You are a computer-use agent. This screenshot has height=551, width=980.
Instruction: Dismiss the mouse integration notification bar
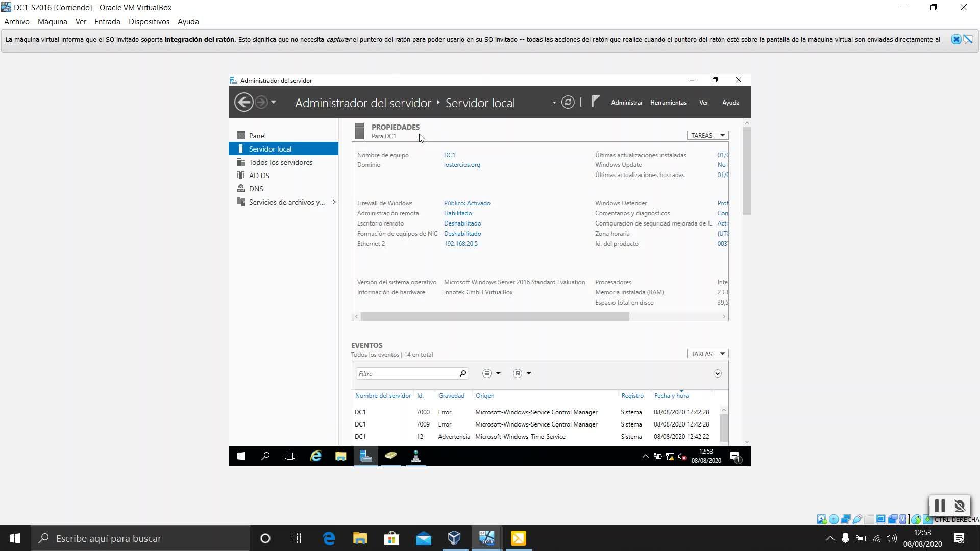point(956,39)
